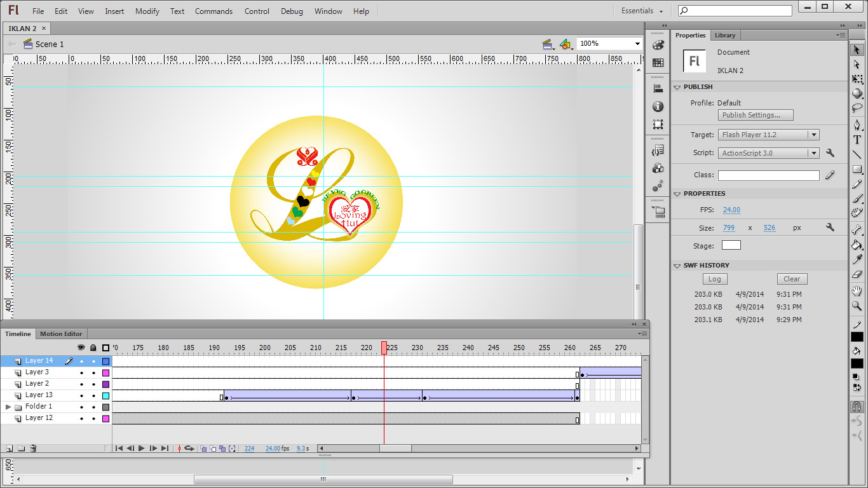
Task: Click the Delete layer trash icon
Action: [x=34, y=449]
